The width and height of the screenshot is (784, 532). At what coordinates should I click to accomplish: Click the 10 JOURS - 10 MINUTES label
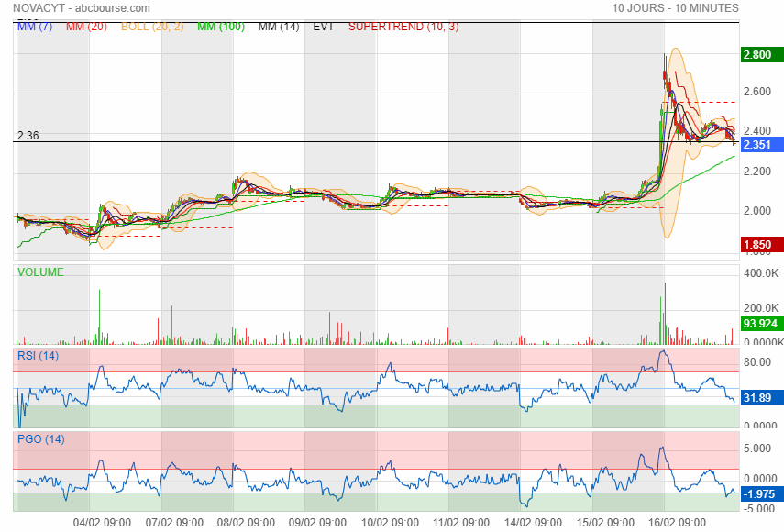(676, 8)
